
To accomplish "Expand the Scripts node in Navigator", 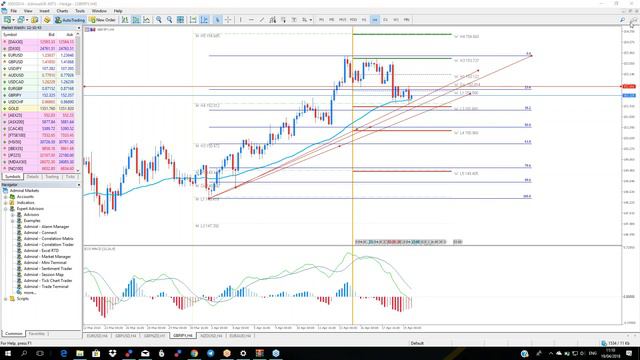I will pos(6,299).
